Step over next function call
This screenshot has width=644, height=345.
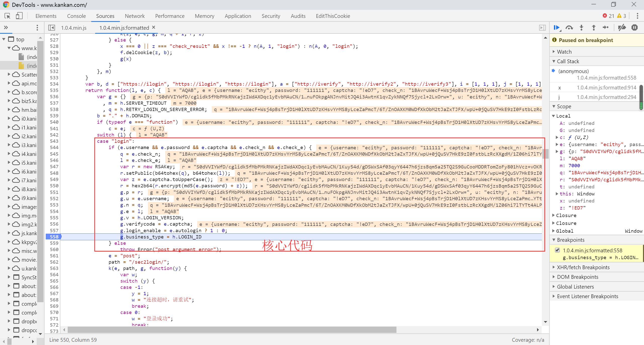tap(569, 28)
